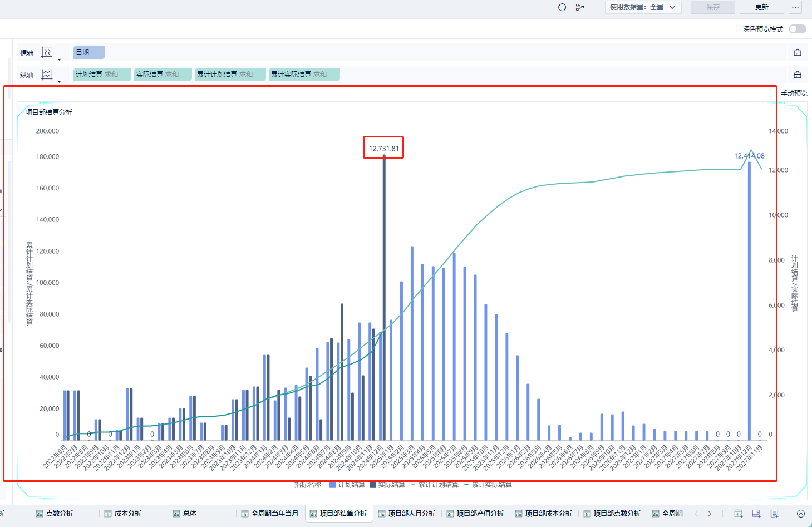Select the 日期 dimension field pill
Screen dimensions: 812x527
(89, 52)
